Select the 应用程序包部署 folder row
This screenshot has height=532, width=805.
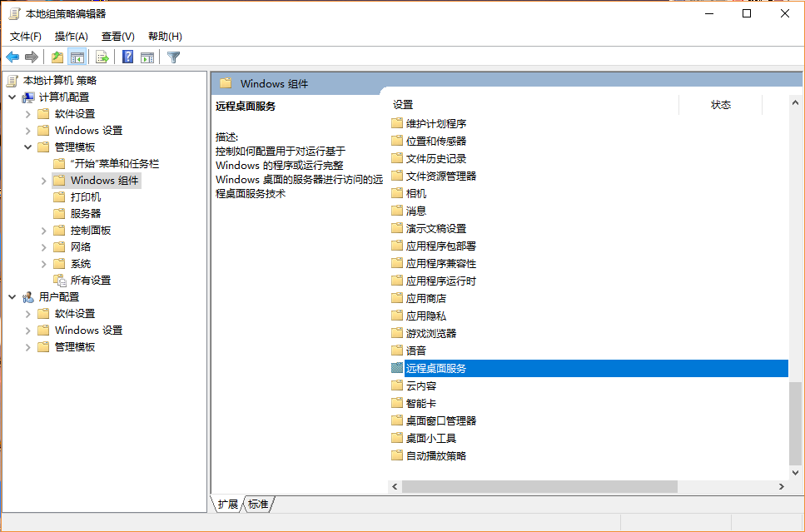tap(589, 246)
